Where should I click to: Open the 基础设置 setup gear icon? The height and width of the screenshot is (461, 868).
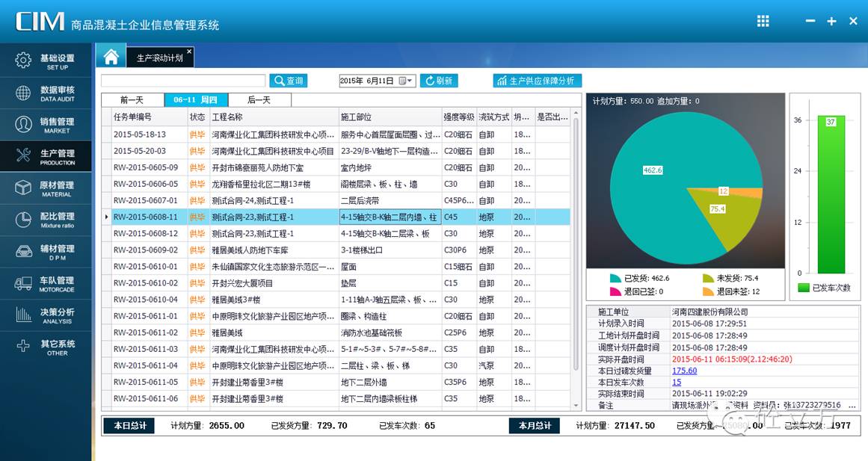[x=24, y=61]
